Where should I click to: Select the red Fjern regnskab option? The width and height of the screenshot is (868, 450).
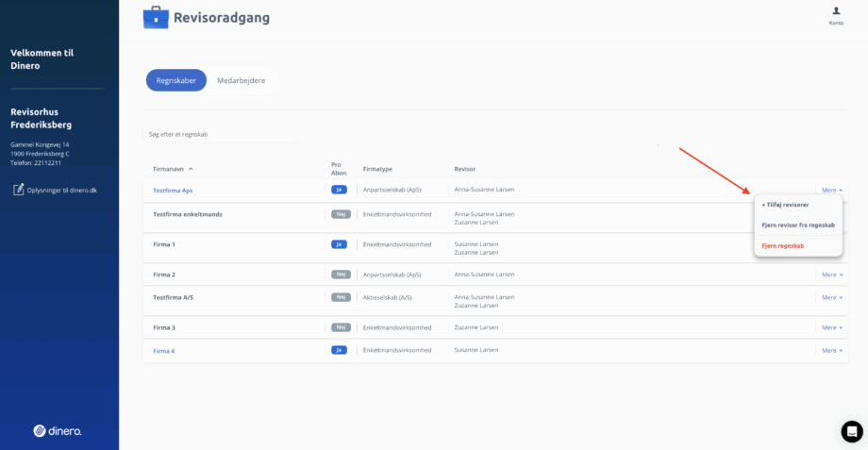tap(783, 246)
